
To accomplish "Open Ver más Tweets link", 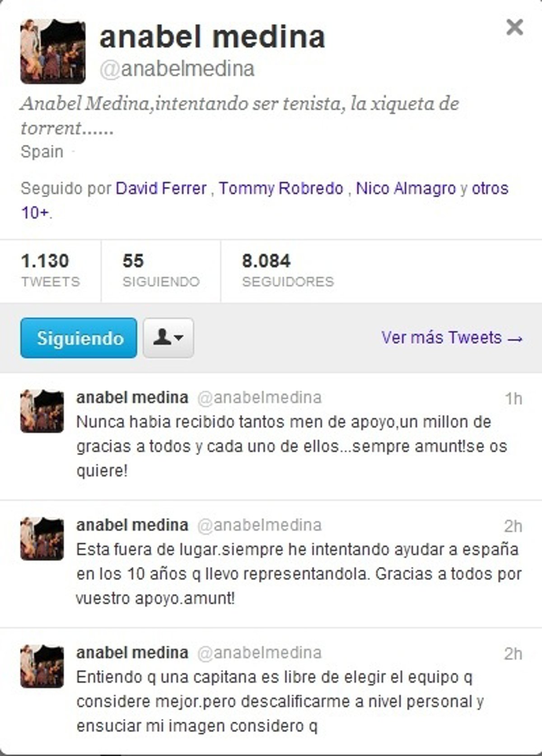I will point(452,338).
